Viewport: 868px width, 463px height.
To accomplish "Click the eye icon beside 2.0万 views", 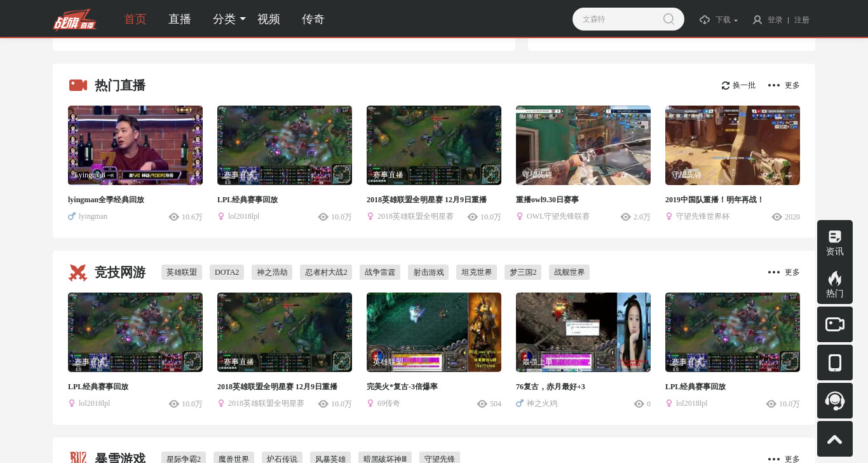I will (625, 217).
